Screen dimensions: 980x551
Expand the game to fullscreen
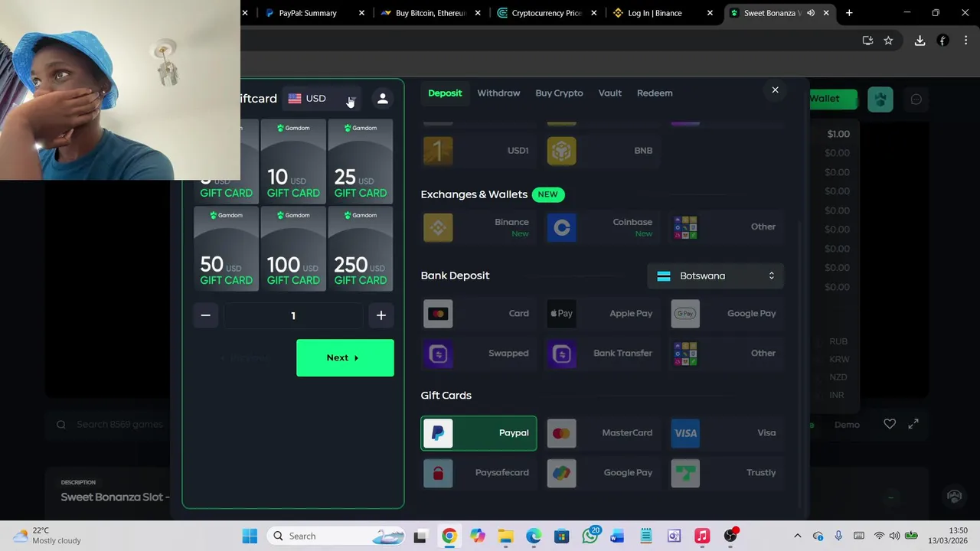coord(913,424)
